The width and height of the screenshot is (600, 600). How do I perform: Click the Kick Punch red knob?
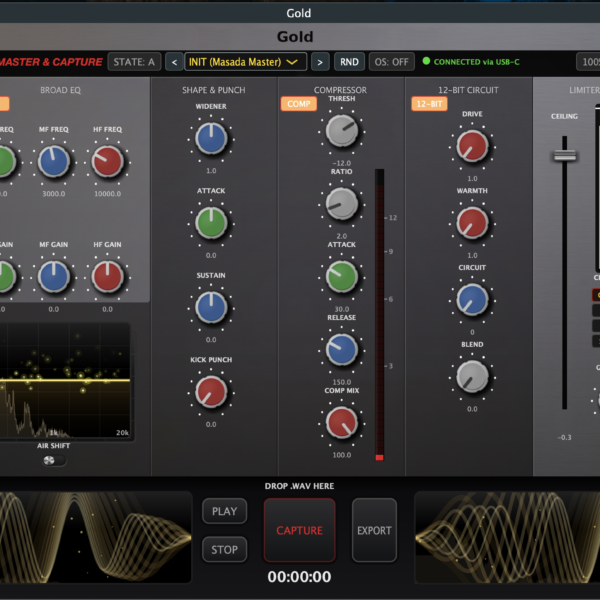(x=211, y=391)
